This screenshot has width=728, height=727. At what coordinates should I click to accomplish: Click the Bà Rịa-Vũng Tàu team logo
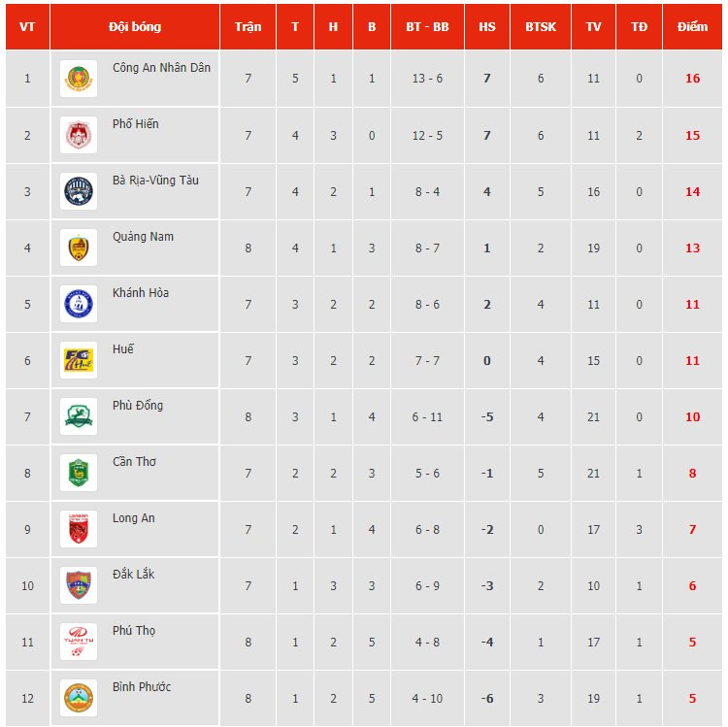78,191
